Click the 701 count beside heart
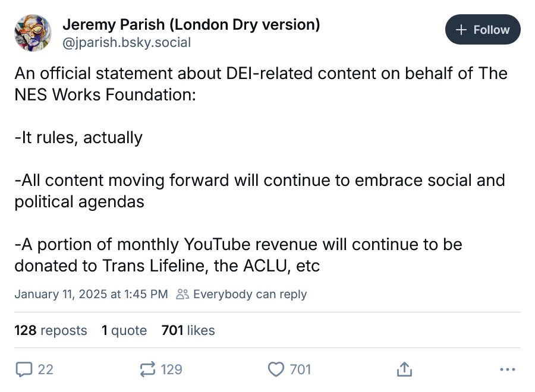 tap(300, 369)
